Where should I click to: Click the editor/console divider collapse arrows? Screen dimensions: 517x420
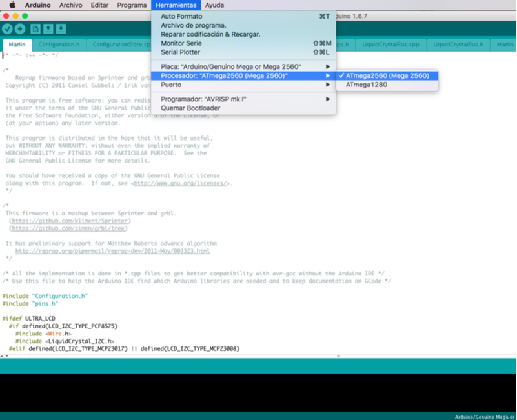5,356
